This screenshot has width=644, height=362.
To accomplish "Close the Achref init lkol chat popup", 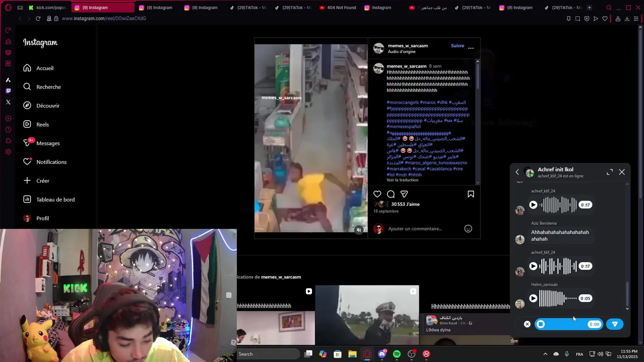I will pos(622,172).
